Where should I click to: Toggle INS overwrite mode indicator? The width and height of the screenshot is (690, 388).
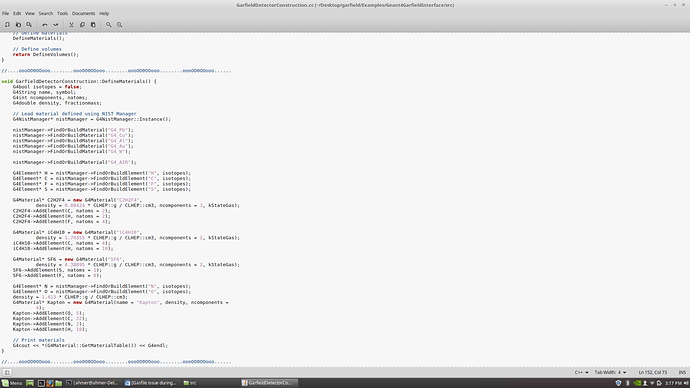(x=682, y=372)
